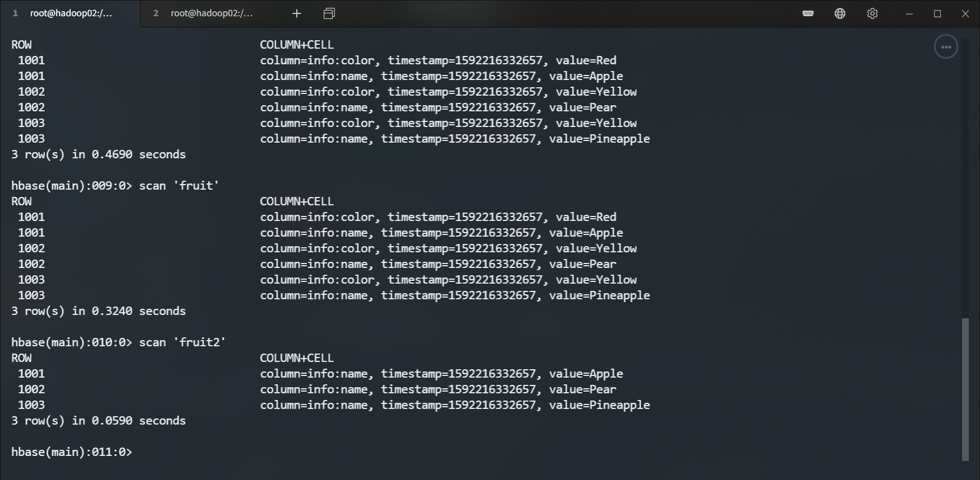The height and width of the screenshot is (480, 980).
Task: Click value=Pineapple in the fruit2 scan output
Action: click(599, 405)
